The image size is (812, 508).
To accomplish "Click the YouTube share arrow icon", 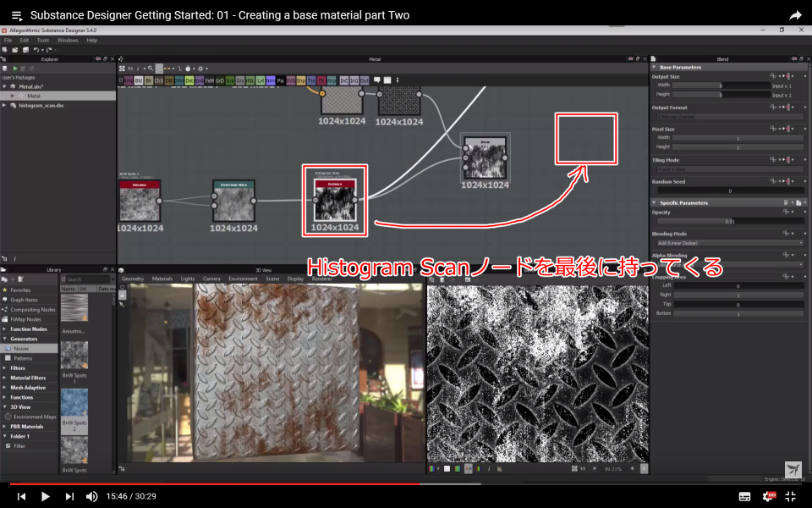I will [795, 15].
